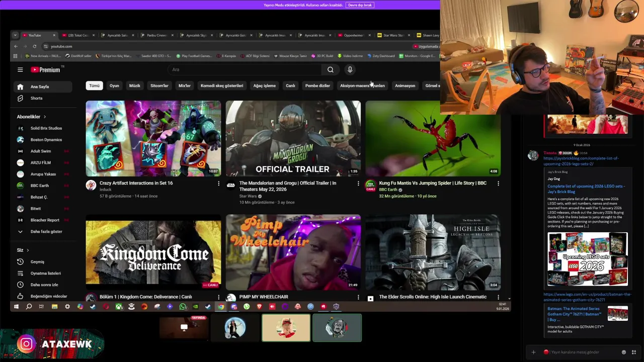
Task: Open the Zety Dashboard bookmark
Action: pyautogui.click(x=381, y=56)
